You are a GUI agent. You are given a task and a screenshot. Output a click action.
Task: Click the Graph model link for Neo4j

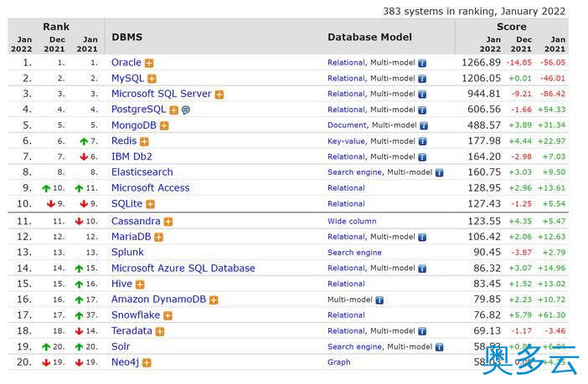click(x=339, y=362)
